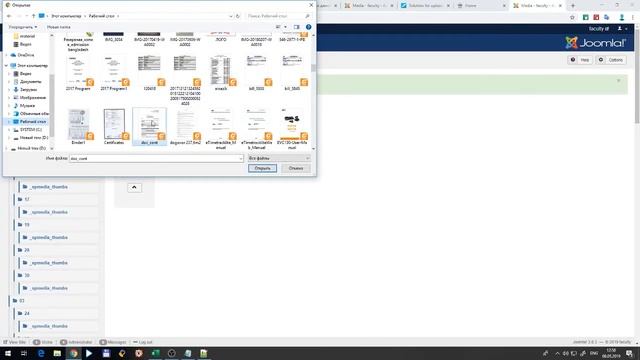The width and height of the screenshot is (640, 360).
Task: Open the Chrome profile avatar
Action: [622, 18]
